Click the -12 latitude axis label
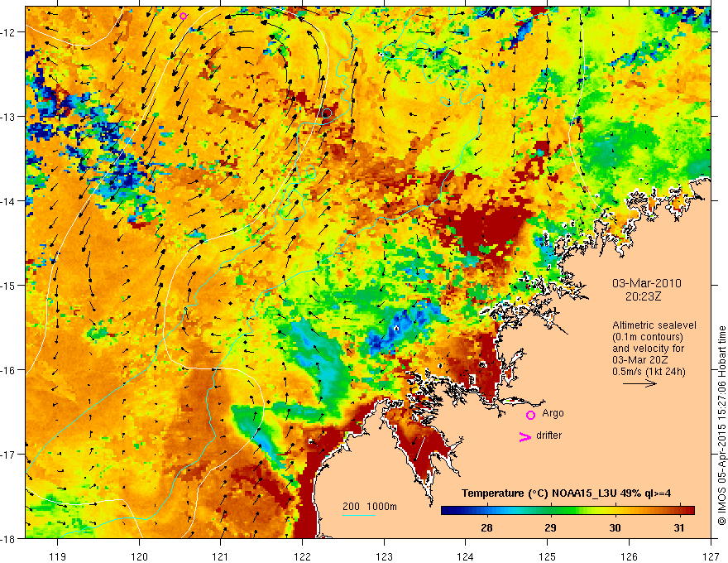The height and width of the screenshot is (563, 728). click(9, 32)
